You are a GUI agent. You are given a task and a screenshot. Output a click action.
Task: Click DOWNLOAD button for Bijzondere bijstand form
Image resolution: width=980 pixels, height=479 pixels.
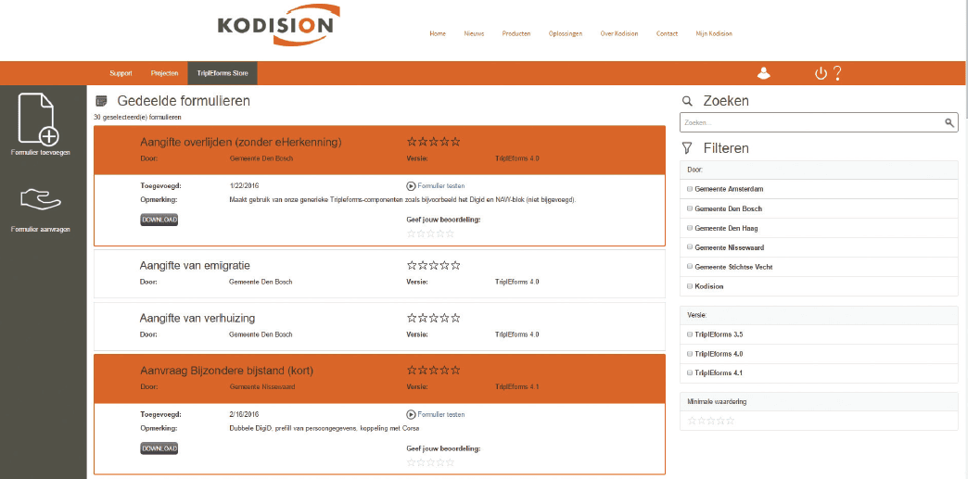(x=159, y=448)
